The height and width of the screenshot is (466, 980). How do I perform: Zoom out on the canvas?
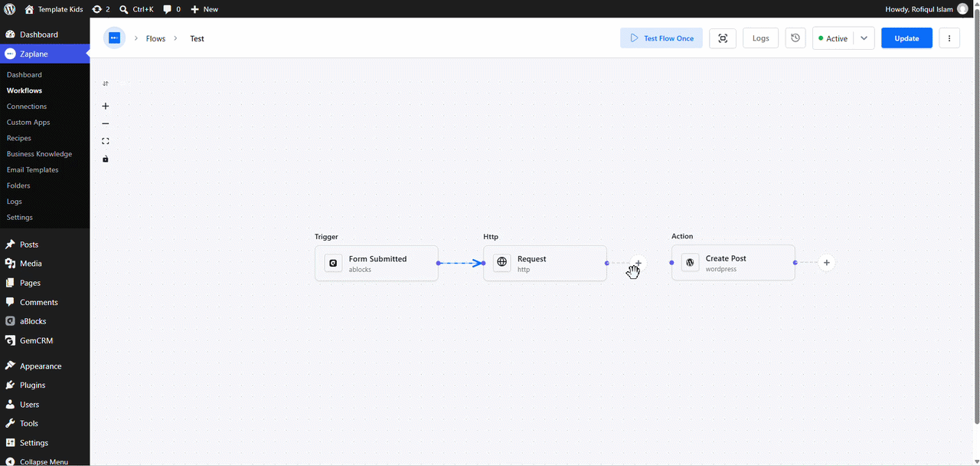tap(106, 123)
